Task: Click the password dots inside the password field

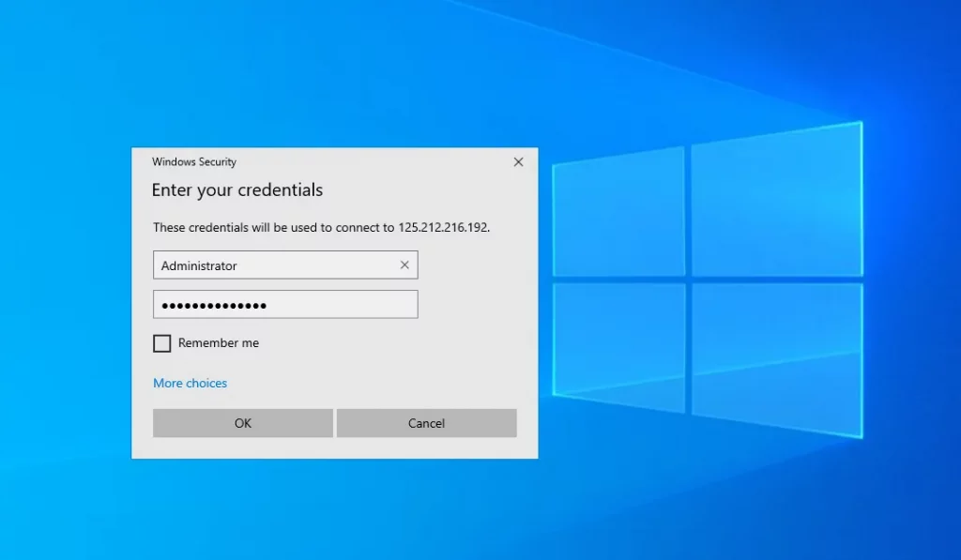Action: tap(214, 306)
